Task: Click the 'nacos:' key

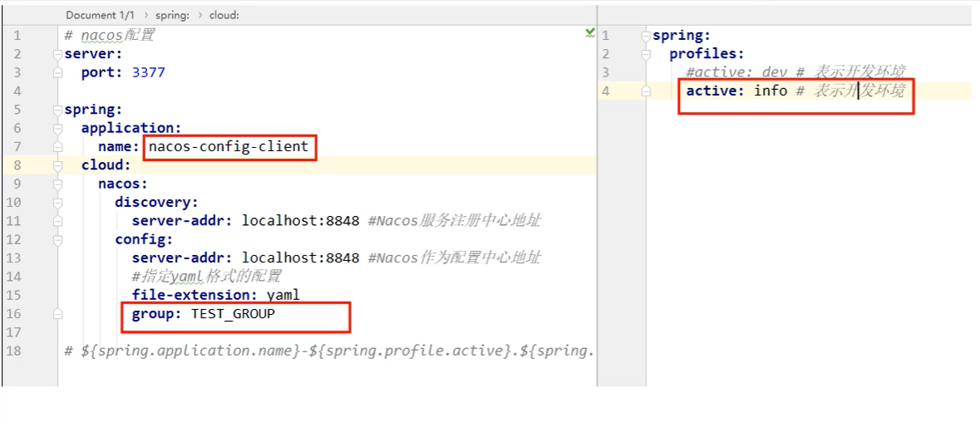Action: tap(122, 184)
